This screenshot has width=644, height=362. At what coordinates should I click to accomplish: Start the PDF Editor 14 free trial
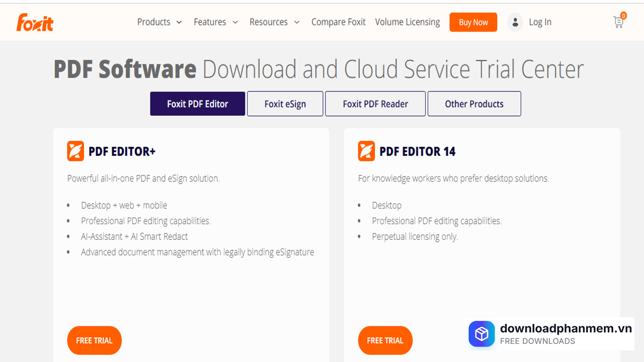pos(385,340)
